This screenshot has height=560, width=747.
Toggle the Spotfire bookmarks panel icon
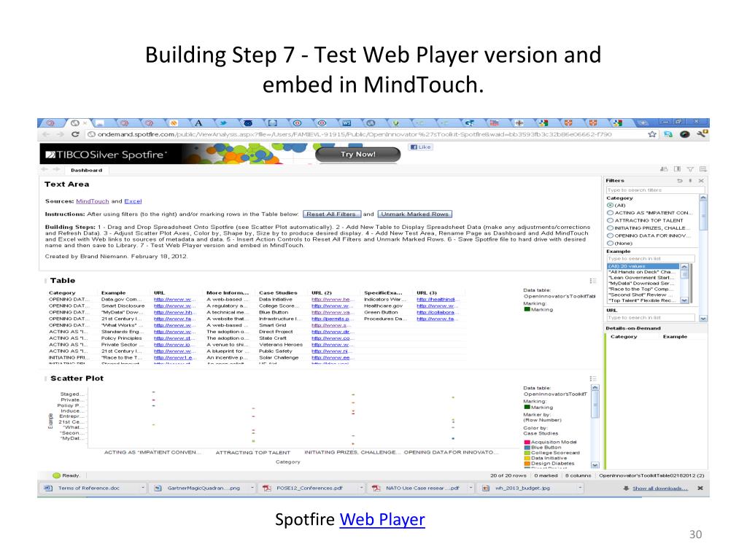click(677, 169)
